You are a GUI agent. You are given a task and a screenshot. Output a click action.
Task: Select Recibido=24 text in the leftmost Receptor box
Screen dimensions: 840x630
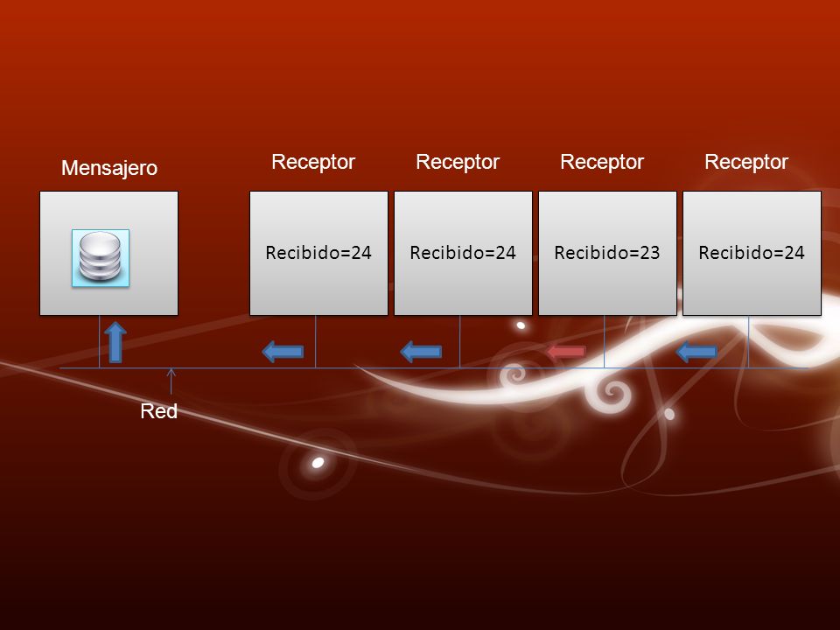click(318, 252)
